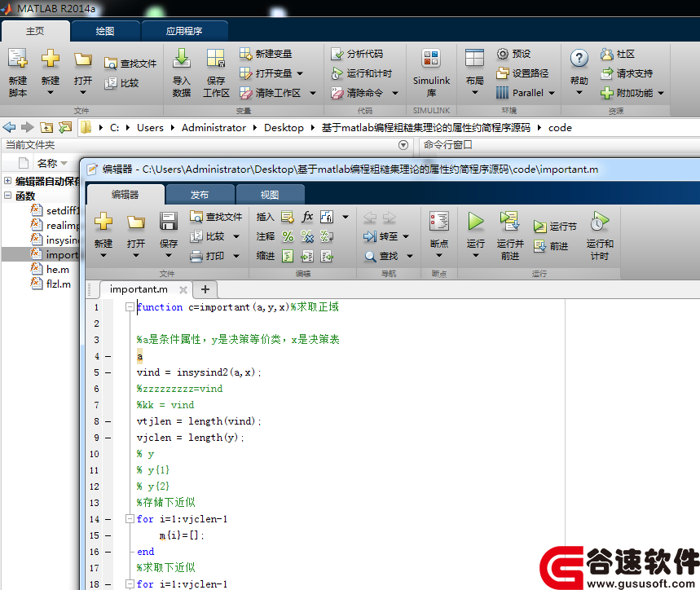Click Run Section (运行节) in editor
The width and height of the screenshot is (700, 590).
tap(555, 227)
